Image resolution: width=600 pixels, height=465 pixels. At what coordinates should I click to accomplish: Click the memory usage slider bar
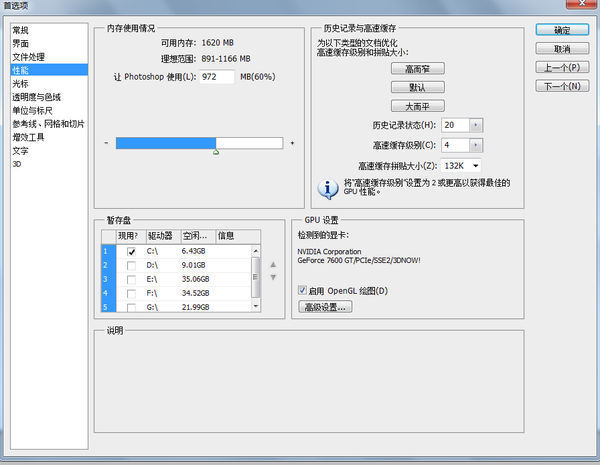199,143
